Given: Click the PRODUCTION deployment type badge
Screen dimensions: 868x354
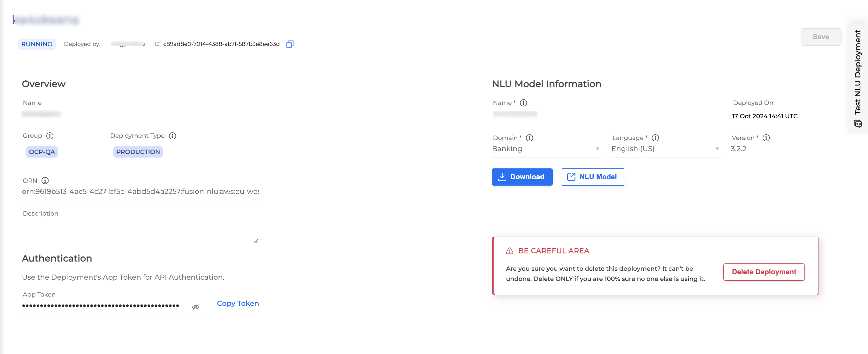Looking at the screenshot, I should click(138, 151).
